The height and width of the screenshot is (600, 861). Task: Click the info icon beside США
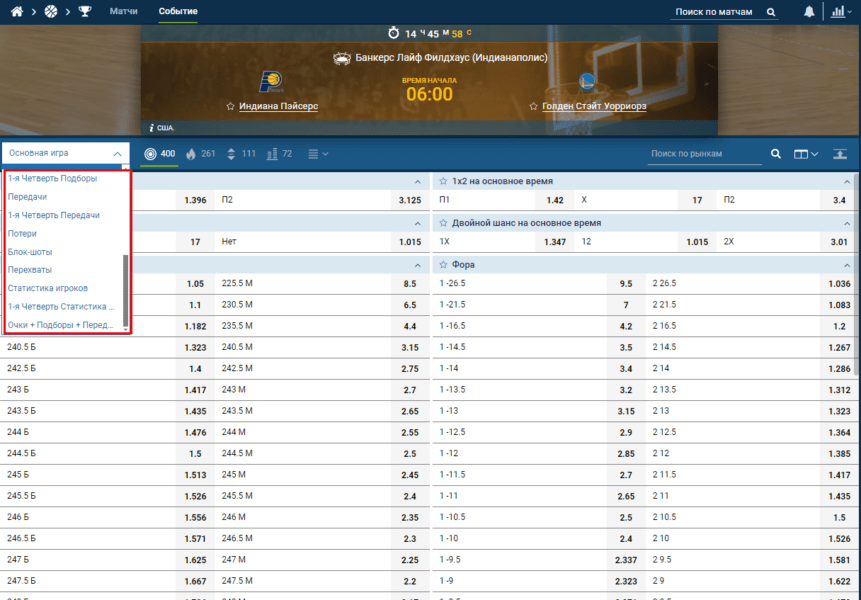pos(150,128)
